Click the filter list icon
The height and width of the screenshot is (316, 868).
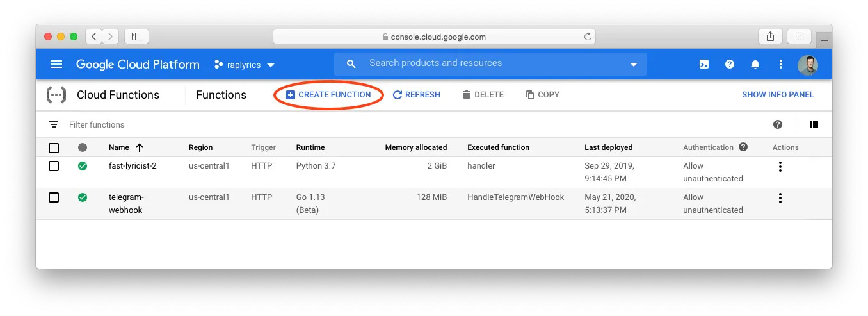pyautogui.click(x=54, y=124)
